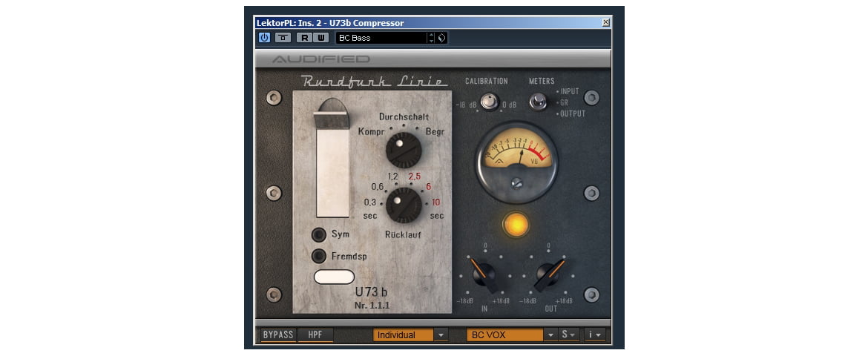Select 0,6 release value
The image size is (868, 356).
(378, 187)
